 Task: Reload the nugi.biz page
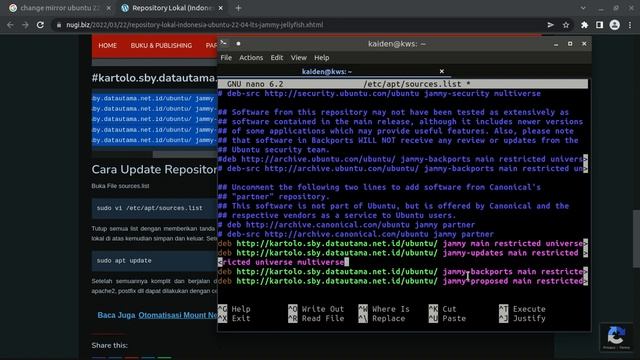click(x=40, y=25)
